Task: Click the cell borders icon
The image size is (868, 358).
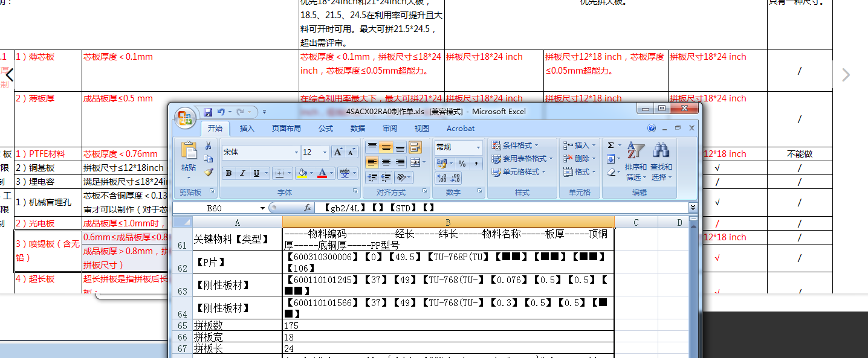Action: 279,173
